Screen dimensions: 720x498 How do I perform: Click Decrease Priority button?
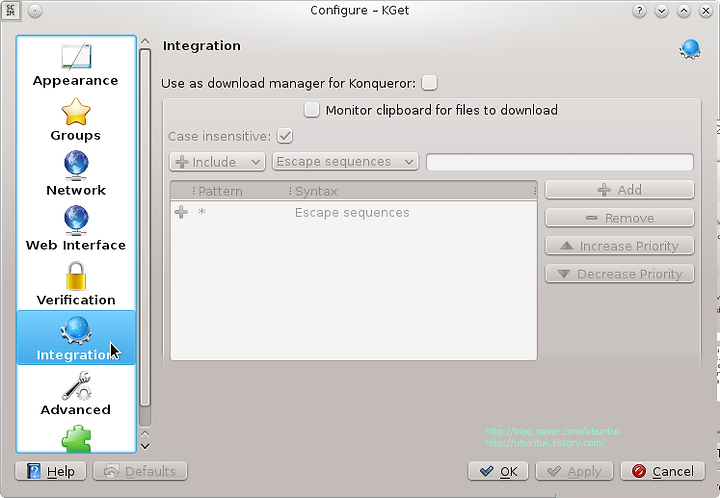coord(619,274)
